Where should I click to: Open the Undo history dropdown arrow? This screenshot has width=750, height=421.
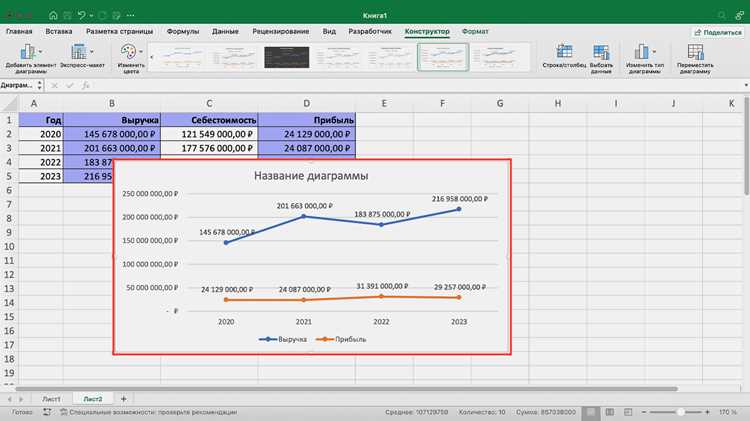coord(91,16)
